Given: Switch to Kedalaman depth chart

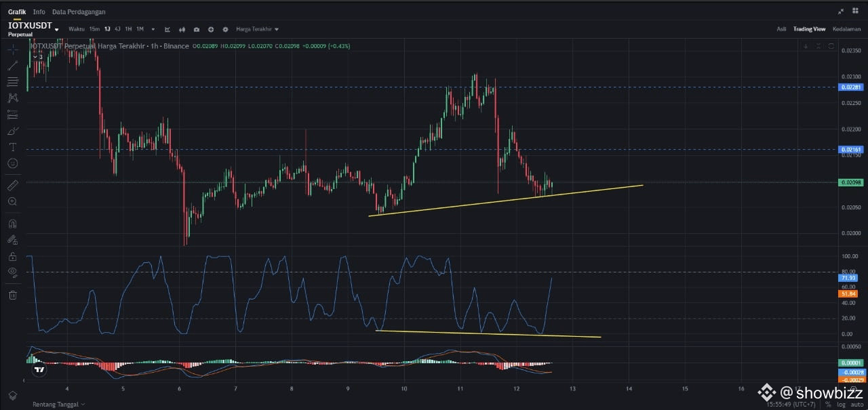Looking at the screenshot, I should click(x=847, y=29).
